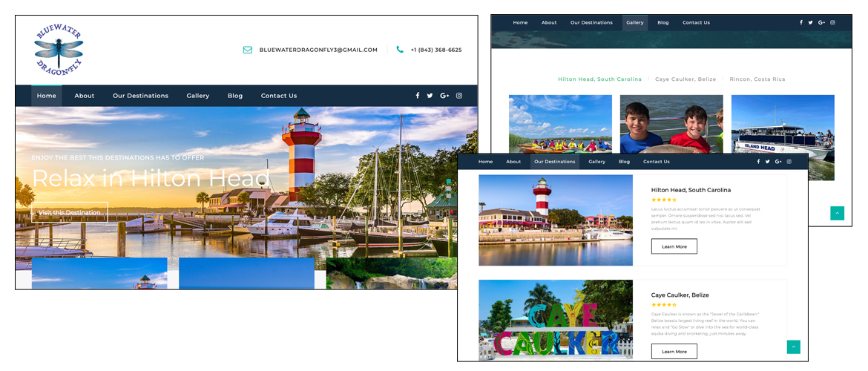Click scroll-to-top arrow below Caye Caulker listing
868x371 pixels.
pos(793,347)
